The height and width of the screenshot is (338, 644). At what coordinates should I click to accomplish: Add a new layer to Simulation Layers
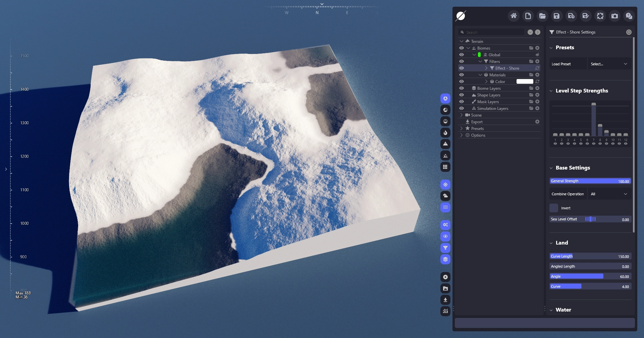(537, 108)
